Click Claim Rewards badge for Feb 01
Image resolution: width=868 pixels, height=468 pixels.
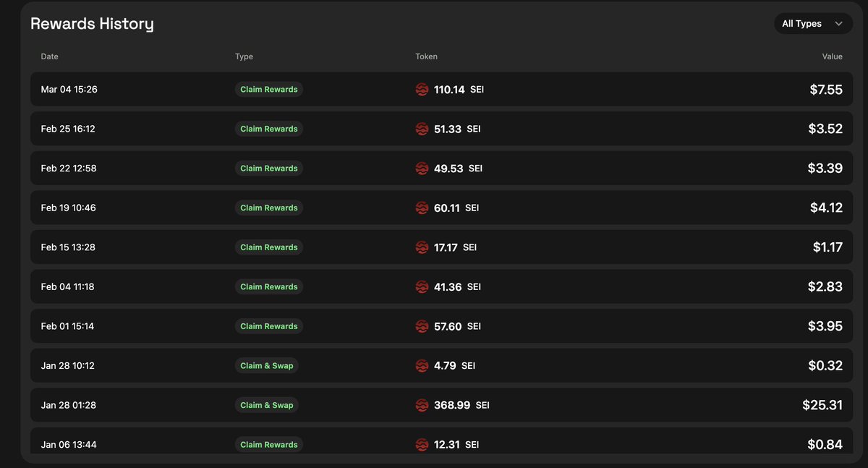[269, 326]
